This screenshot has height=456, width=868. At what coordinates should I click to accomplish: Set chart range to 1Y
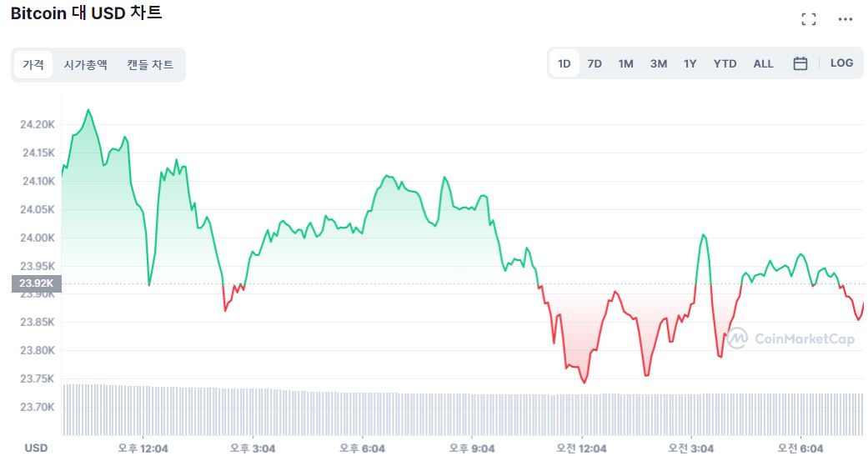(690, 63)
